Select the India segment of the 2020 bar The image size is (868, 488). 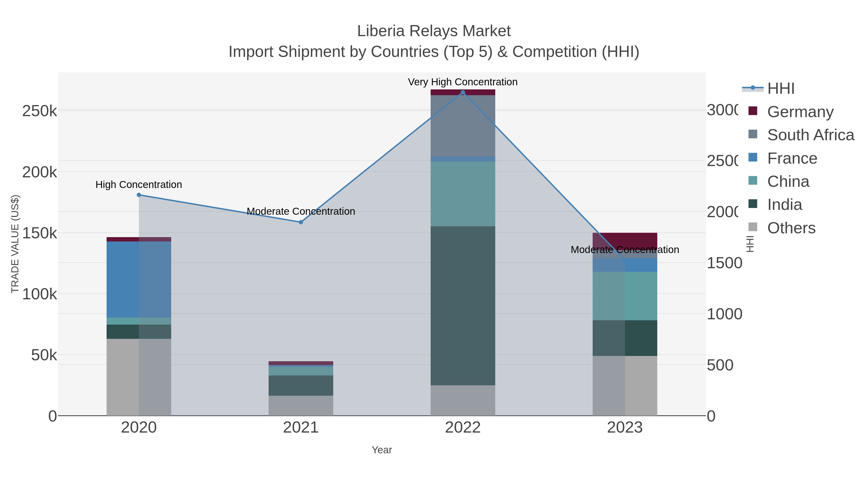[139, 332]
